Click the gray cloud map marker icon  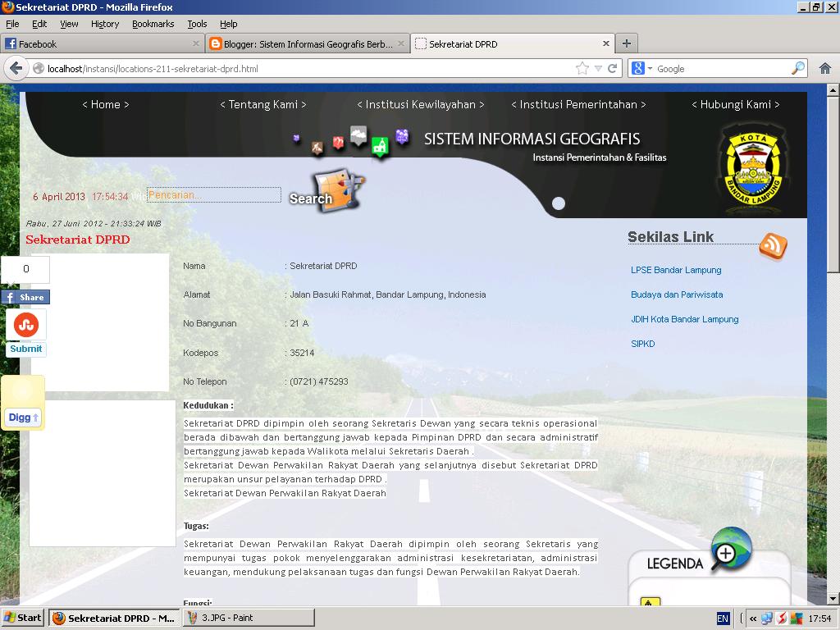(x=358, y=135)
